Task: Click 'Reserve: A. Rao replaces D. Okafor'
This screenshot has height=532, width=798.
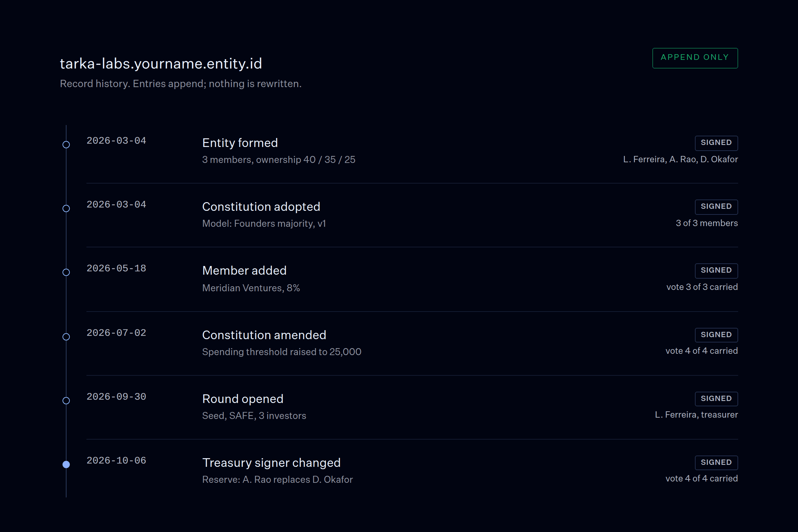Action: [277, 479]
